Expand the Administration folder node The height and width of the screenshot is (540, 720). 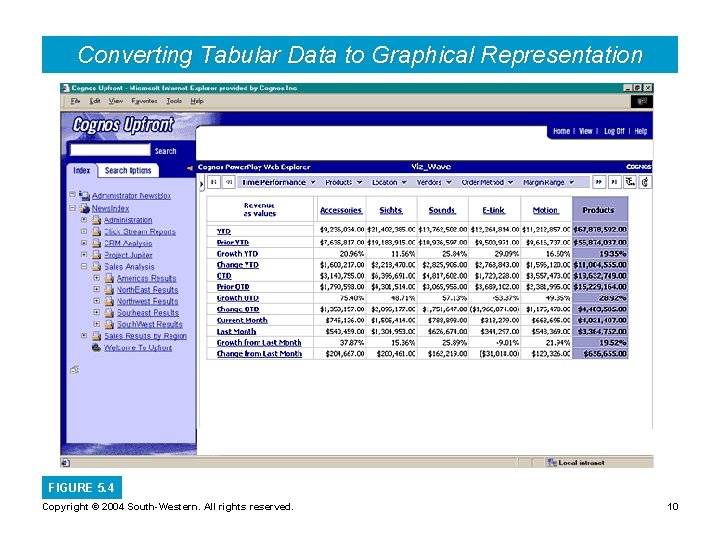pyautogui.click(x=84, y=219)
